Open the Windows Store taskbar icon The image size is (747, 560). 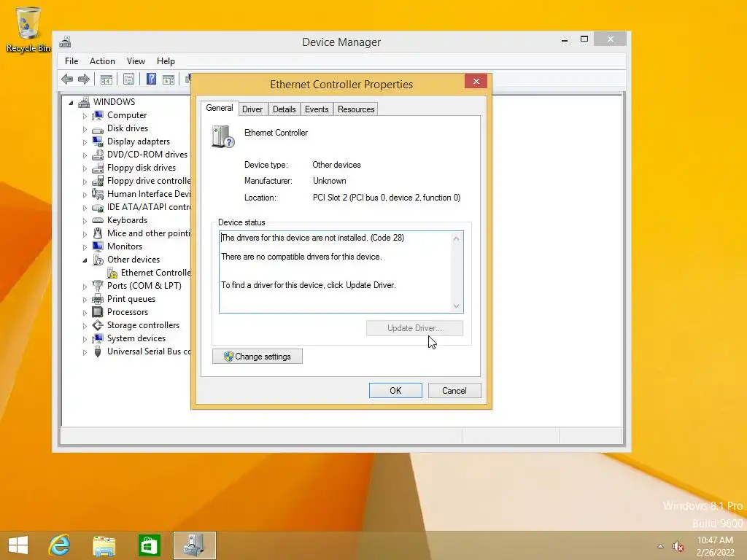[149, 545]
